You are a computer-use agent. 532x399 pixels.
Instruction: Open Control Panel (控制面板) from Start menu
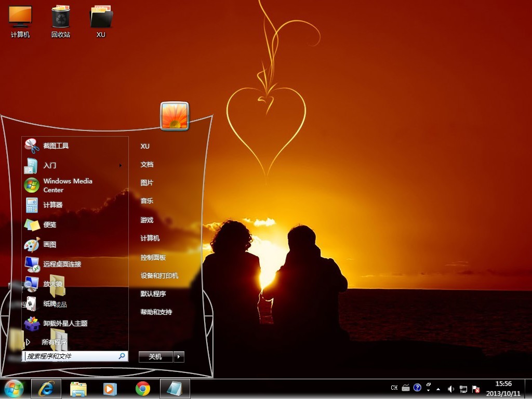pyautogui.click(x=153, y=258)
